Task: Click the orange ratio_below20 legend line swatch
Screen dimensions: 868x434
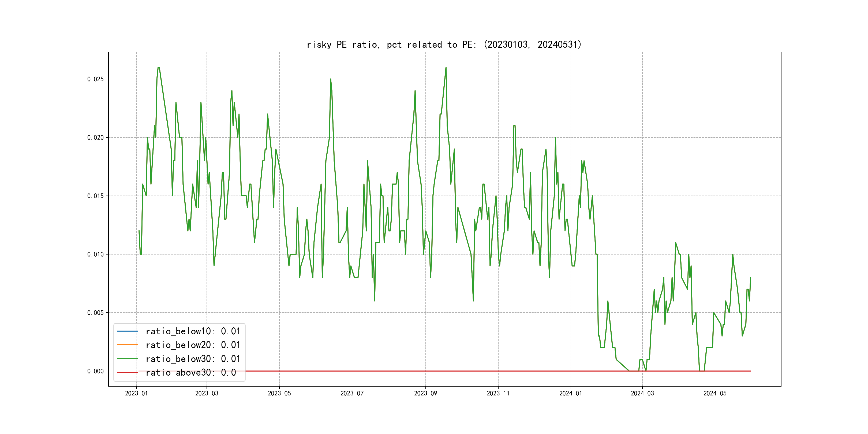Action: click(127, 345)
